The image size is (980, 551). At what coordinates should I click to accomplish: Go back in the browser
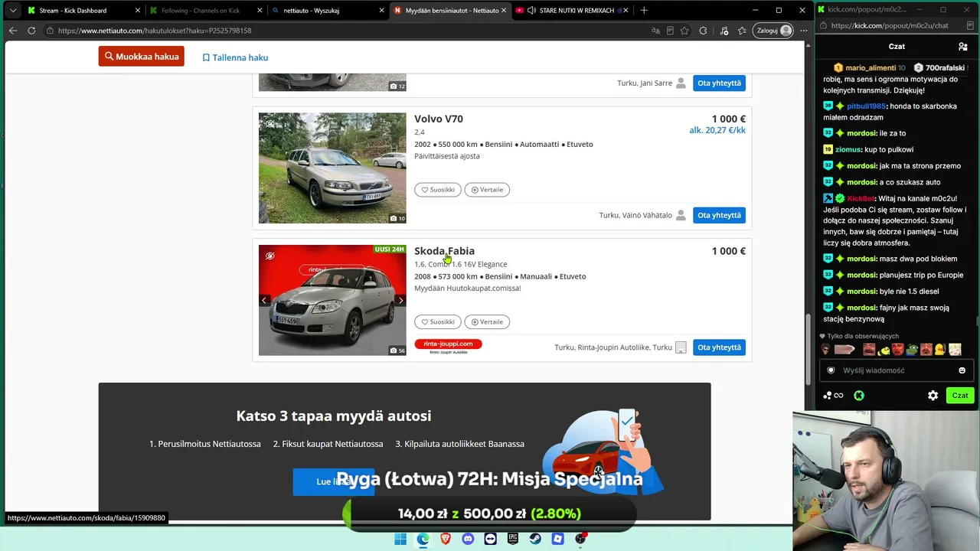tap(13, 31)
